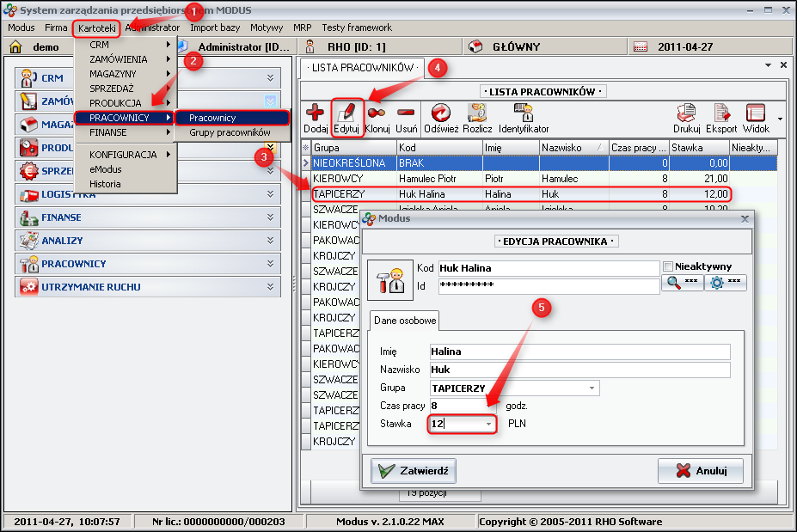Select Grupy pracowników submenu item

click(x=230, y=132)
